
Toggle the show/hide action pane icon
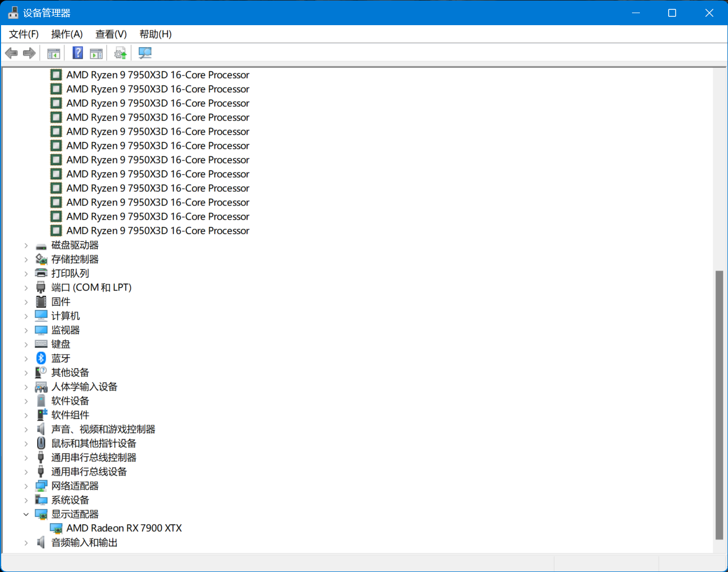click(x=97, y=53)
